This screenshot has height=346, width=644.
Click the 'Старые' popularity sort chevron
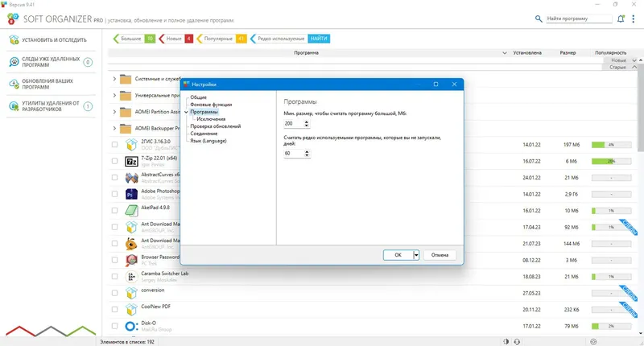point(634,67)
